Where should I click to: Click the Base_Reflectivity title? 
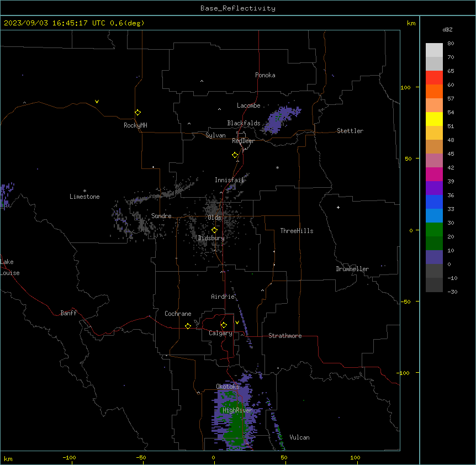tap(238, 8)
